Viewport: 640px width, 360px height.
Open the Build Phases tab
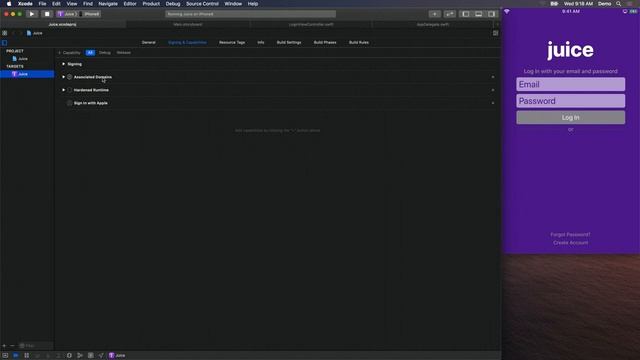coord(325,42)
